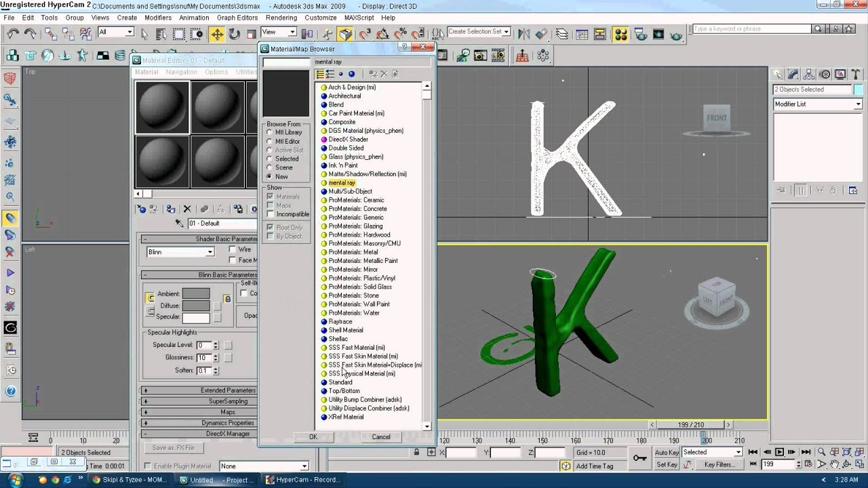Open the Modifiers menu

158,18
